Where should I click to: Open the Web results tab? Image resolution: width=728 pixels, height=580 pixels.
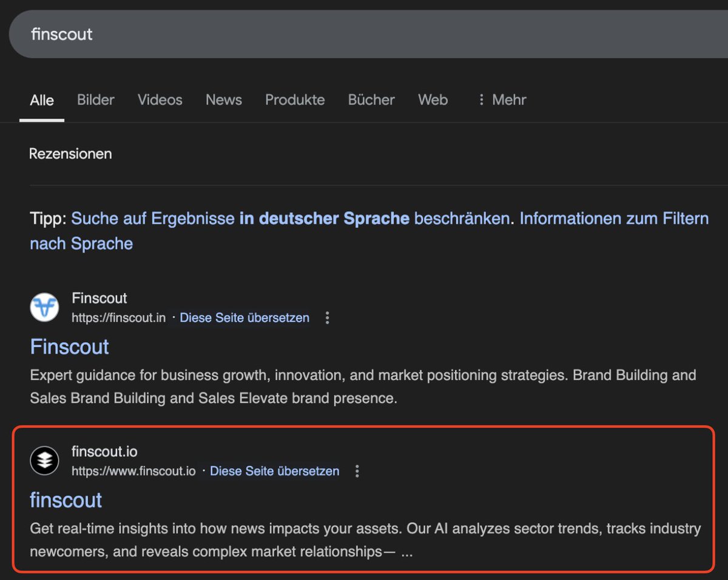click(433, 99)
